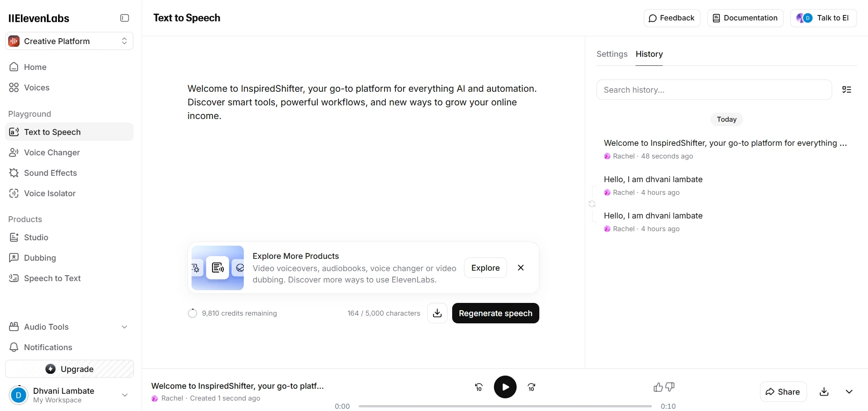Open Sound Effects tool

pyautogui.click(x=69, y=173)
